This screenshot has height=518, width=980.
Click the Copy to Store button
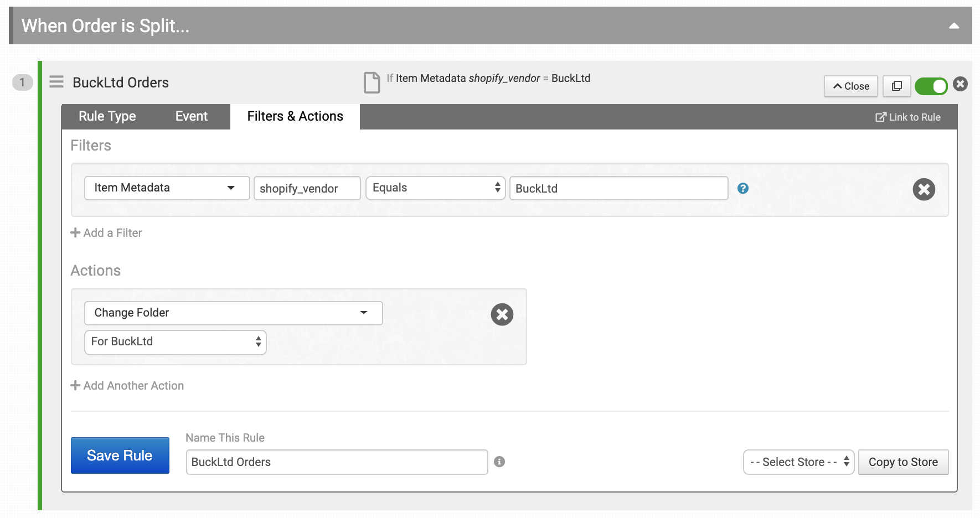click(x=904, y=462)
